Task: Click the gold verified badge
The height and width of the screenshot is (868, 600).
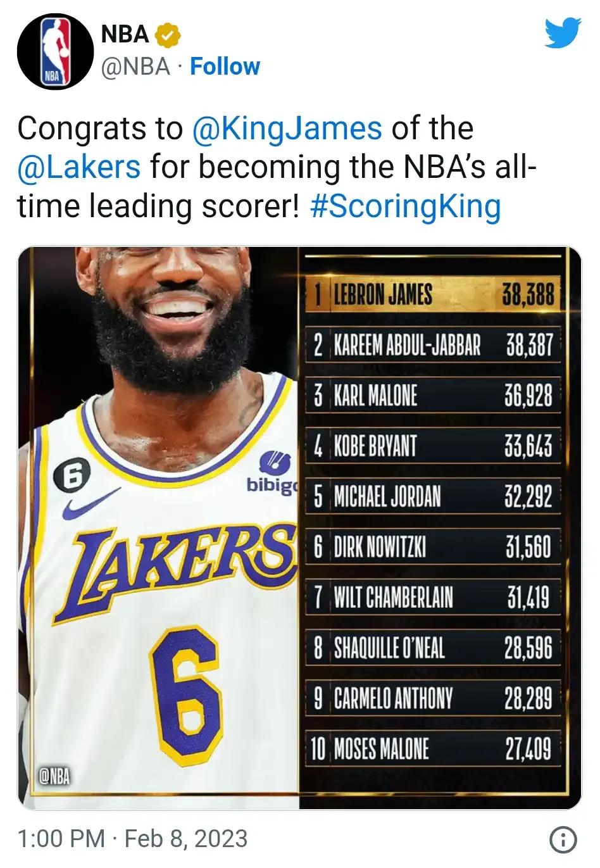Action: click(168, 35)
